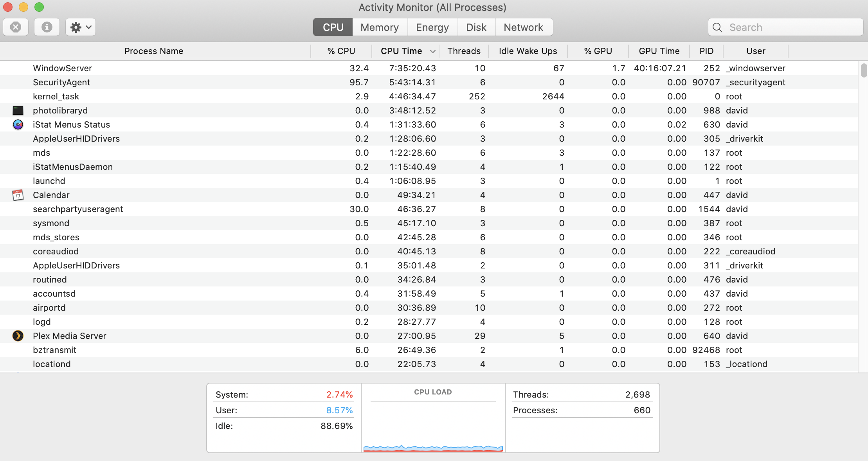Click the inspect process info icon
This screenshot has width=868, height=461.
pyautogui.click(x=47, y=27)
